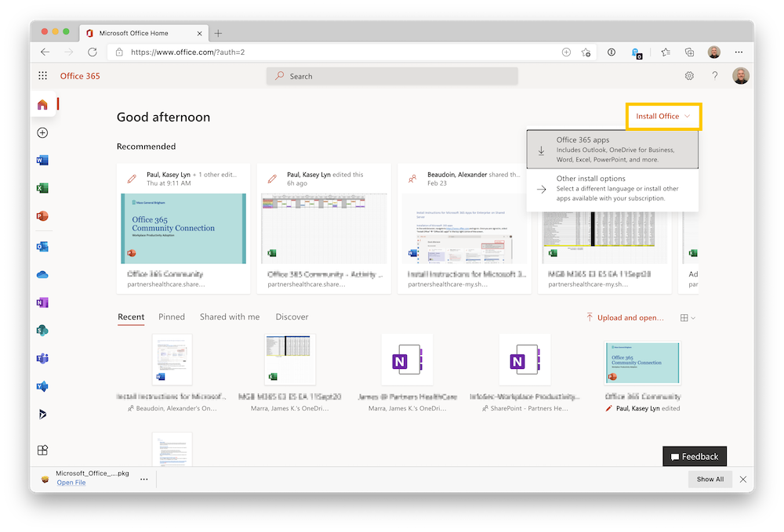Open Outlook from the sidebar
Viewport: 784px width, 532px height.
(42, 247)
